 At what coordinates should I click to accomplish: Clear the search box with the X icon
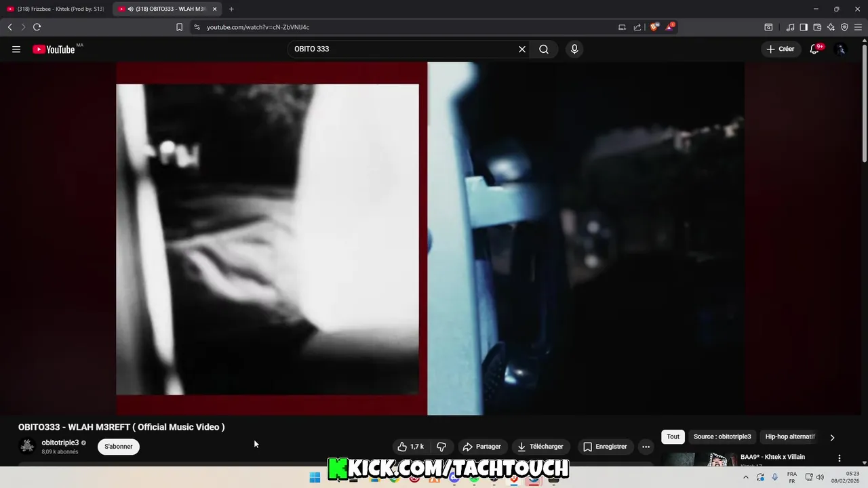522,49
